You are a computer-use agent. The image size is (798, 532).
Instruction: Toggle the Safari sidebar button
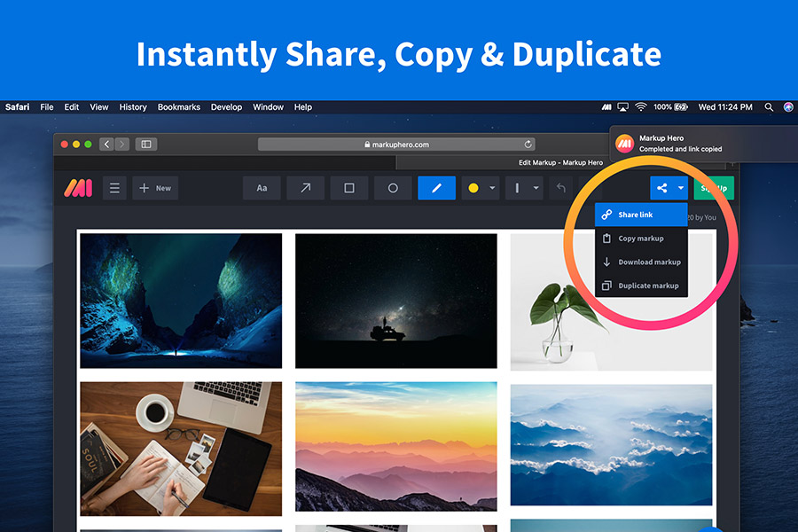[x=146, y=144]
